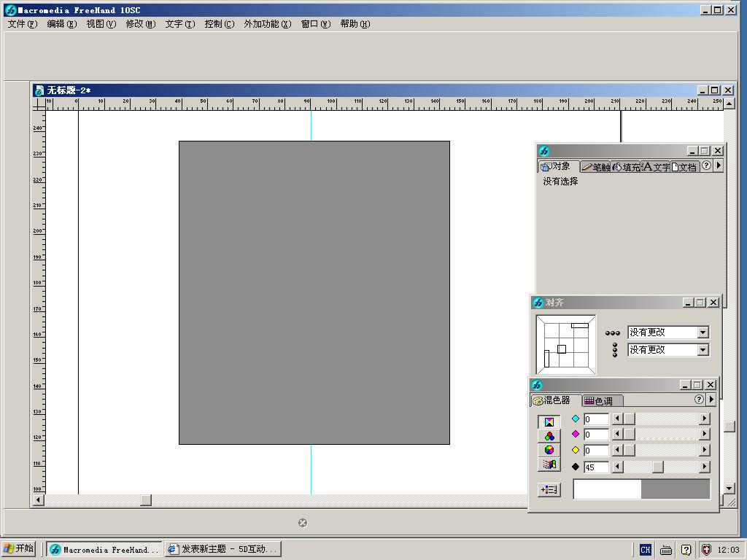Click left arrow of the black slider
The height and width of the screenshot is (560, 747).
coord(617,467)
